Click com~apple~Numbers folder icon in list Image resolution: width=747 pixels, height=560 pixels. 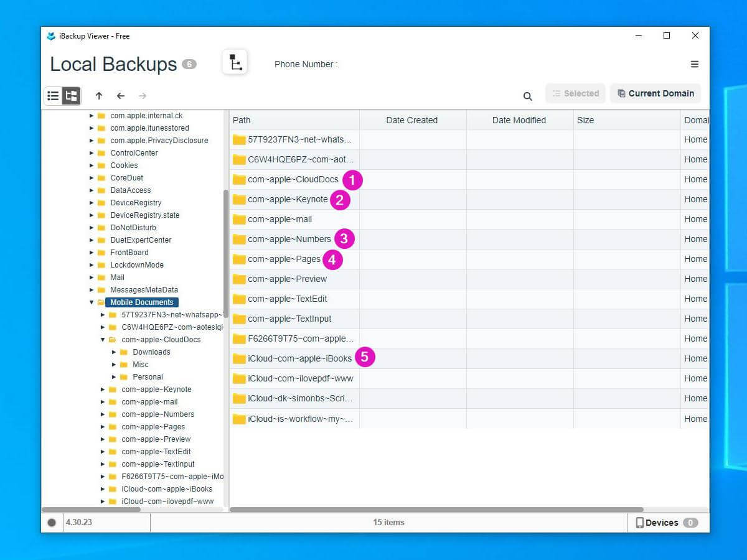point(239,239)
